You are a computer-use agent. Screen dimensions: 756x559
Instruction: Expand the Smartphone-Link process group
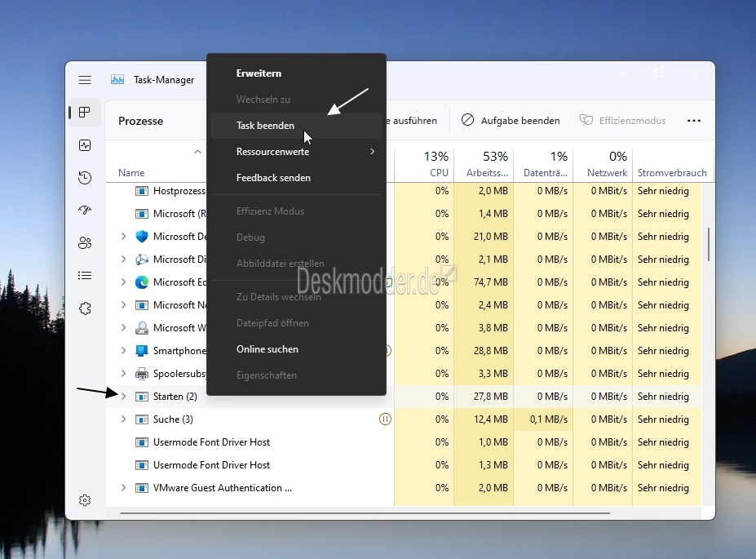tap(123, 351)
